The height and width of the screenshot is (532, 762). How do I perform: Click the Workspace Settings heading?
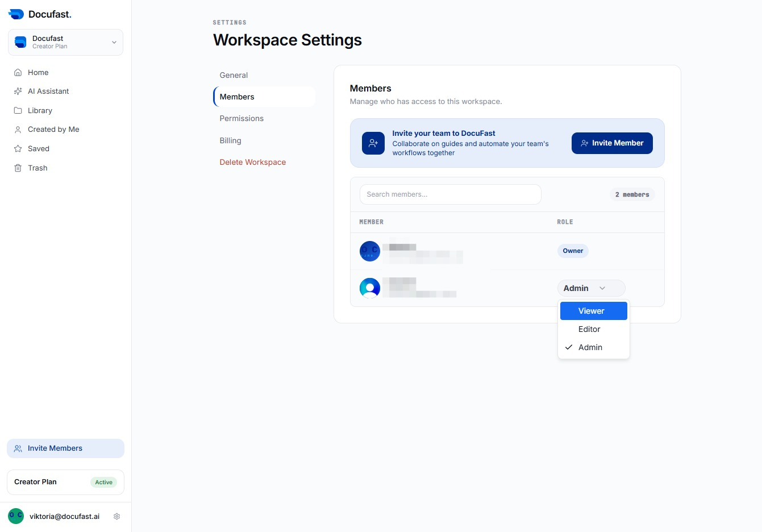288,40
